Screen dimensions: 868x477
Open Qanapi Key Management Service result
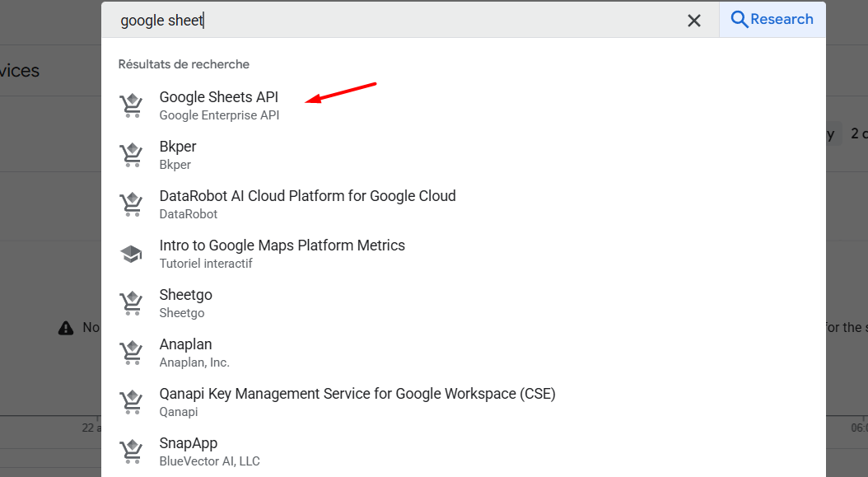pyautogui.click(x=464, y=401)
